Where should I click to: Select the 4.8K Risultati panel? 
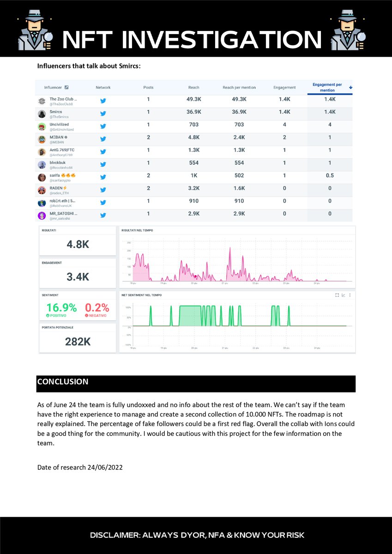(x=77, y=242)
